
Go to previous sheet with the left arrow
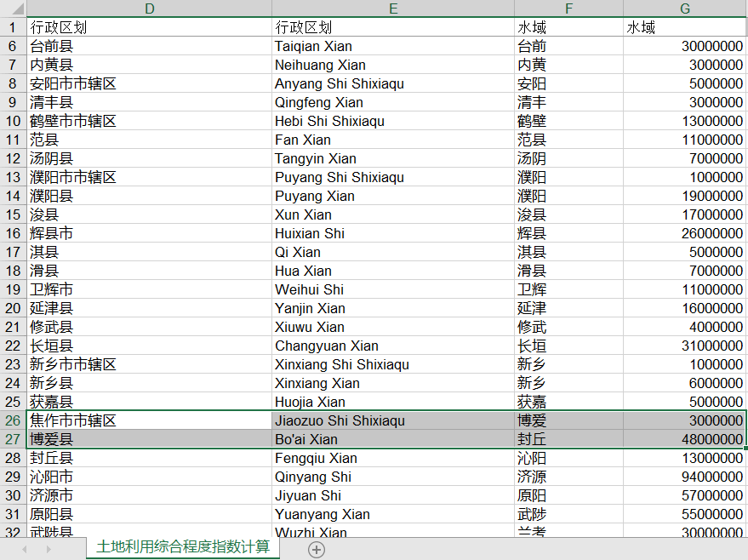click(24, 549)
